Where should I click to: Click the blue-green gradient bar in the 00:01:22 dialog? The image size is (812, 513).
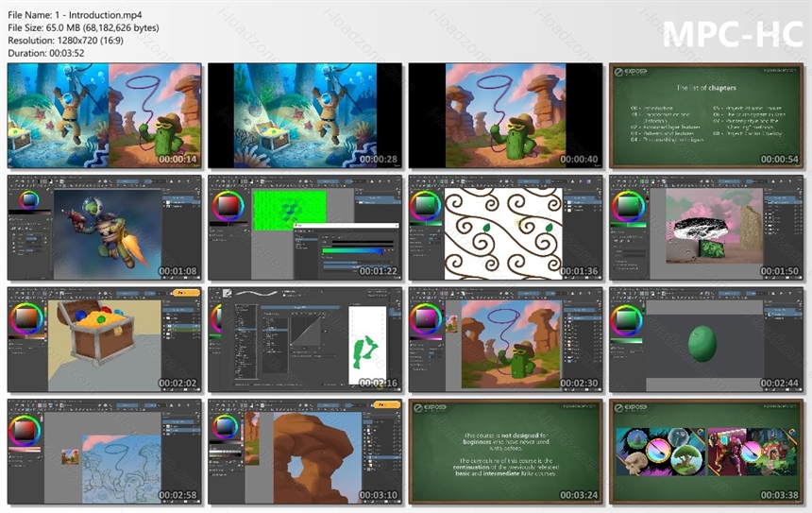[x=353, y=250]
